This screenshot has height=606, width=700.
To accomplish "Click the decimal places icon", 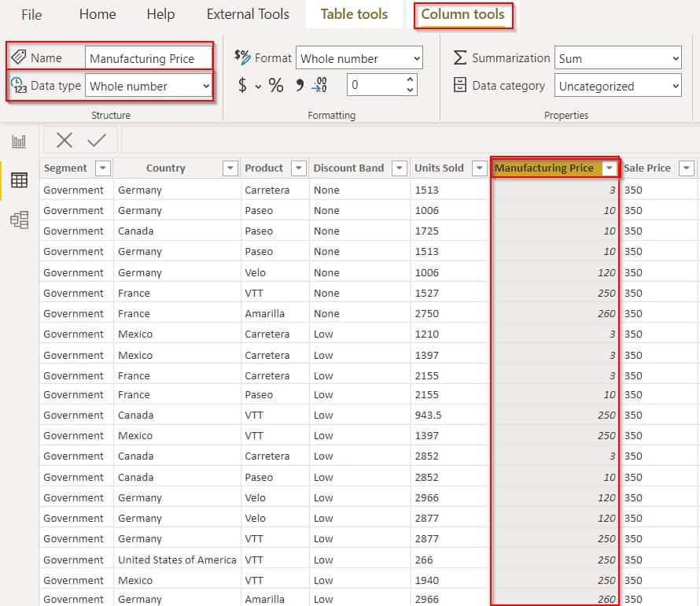I will (321, 85).
